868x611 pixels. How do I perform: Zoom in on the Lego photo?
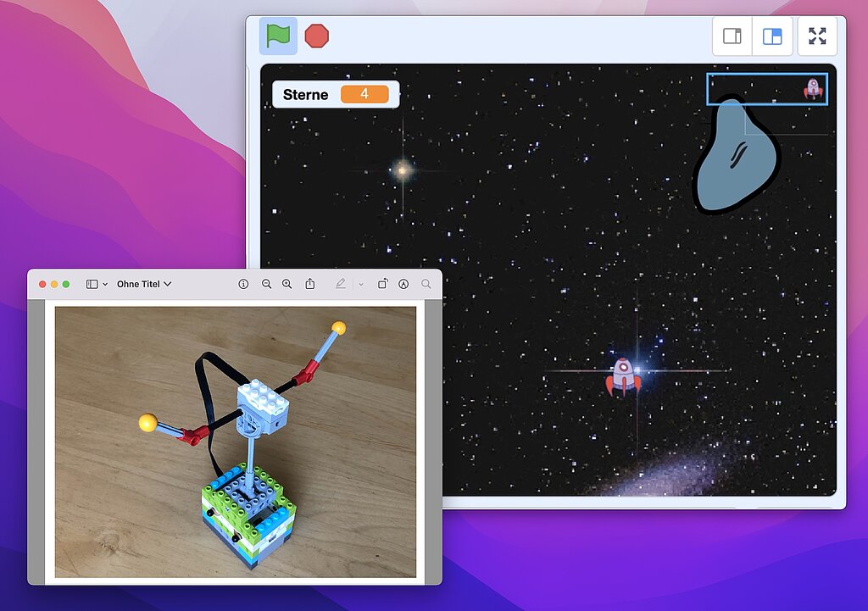(288, 284)
